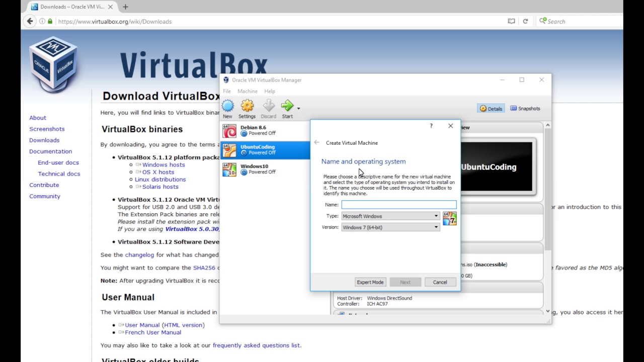The image size is (644, 362).
Task: Select the Debian 8.6 virtual machine
Action: [x=265, y=131]
